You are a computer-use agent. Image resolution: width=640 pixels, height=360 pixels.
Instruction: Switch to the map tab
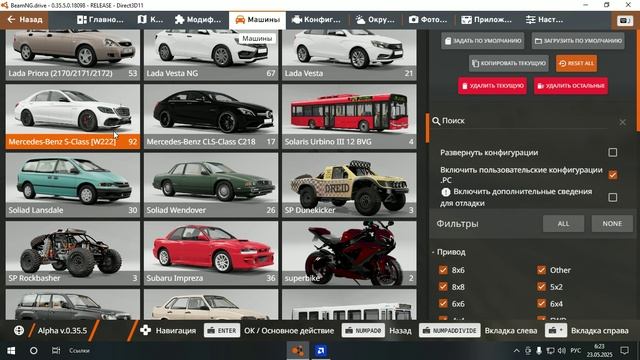point(150,20)
